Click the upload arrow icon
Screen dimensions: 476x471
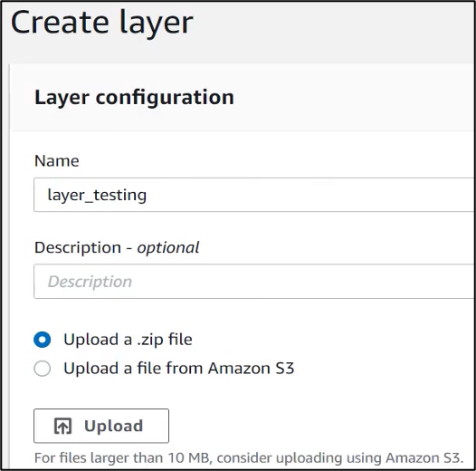tap(62, 426)
